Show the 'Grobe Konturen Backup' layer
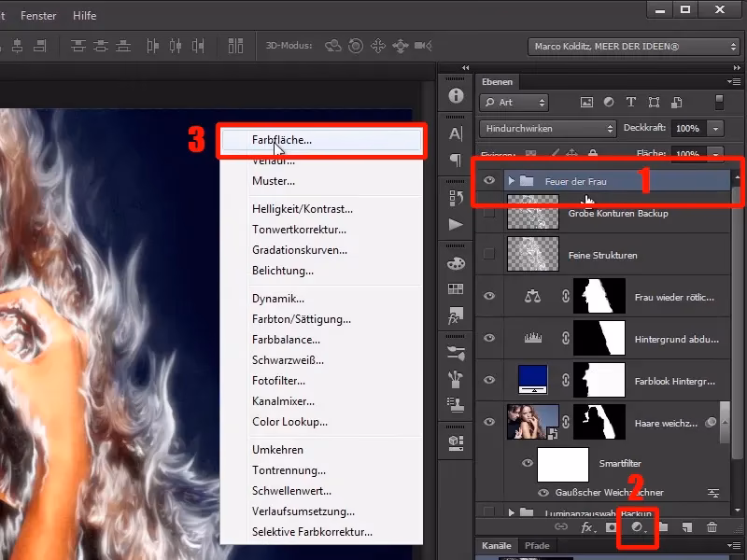The width and height of the screenshot is (747, 560). click(x=488, y=212)
